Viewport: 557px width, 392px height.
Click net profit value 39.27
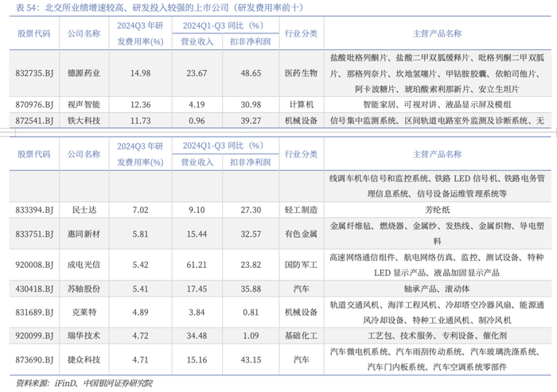click(251, 121)
